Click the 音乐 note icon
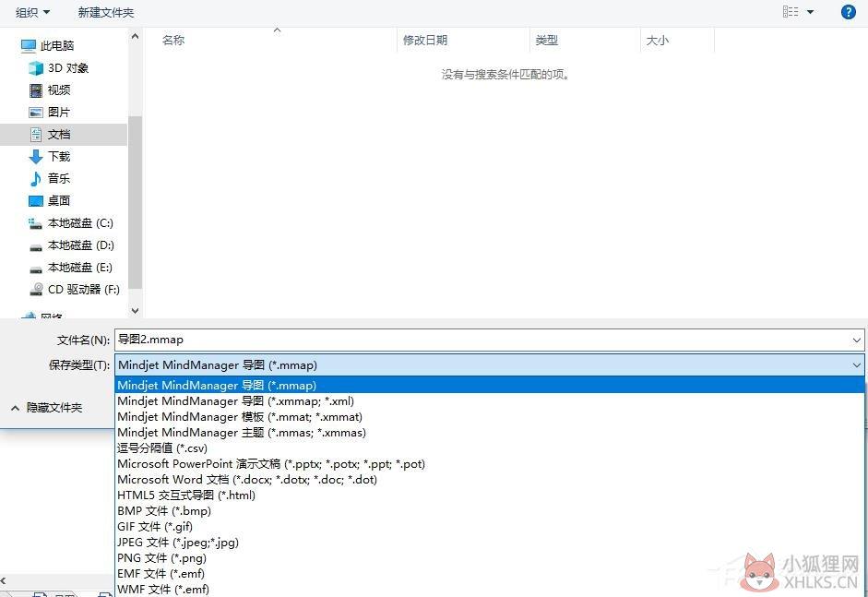Screen dimensions: 868x597 (35, 179)
